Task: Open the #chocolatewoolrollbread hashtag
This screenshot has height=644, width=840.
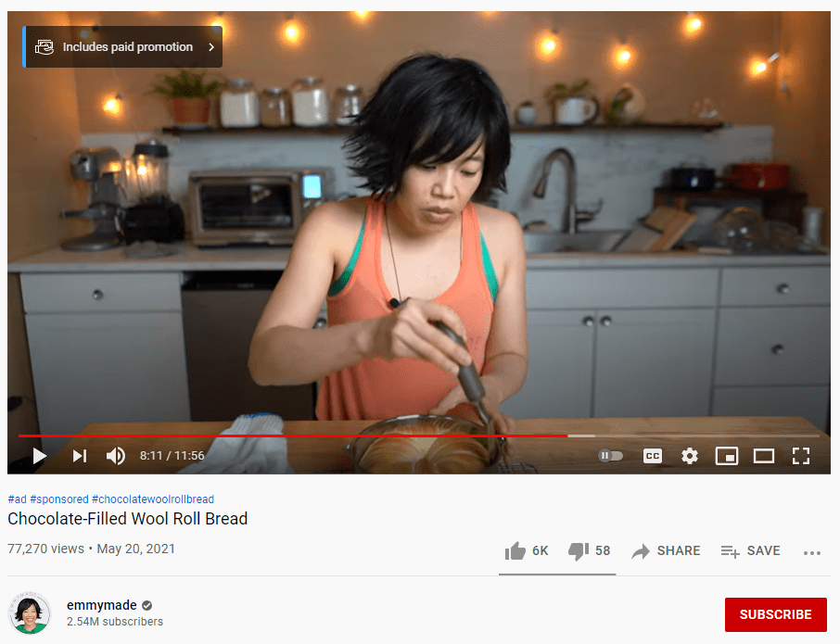Action: point(153,499)
